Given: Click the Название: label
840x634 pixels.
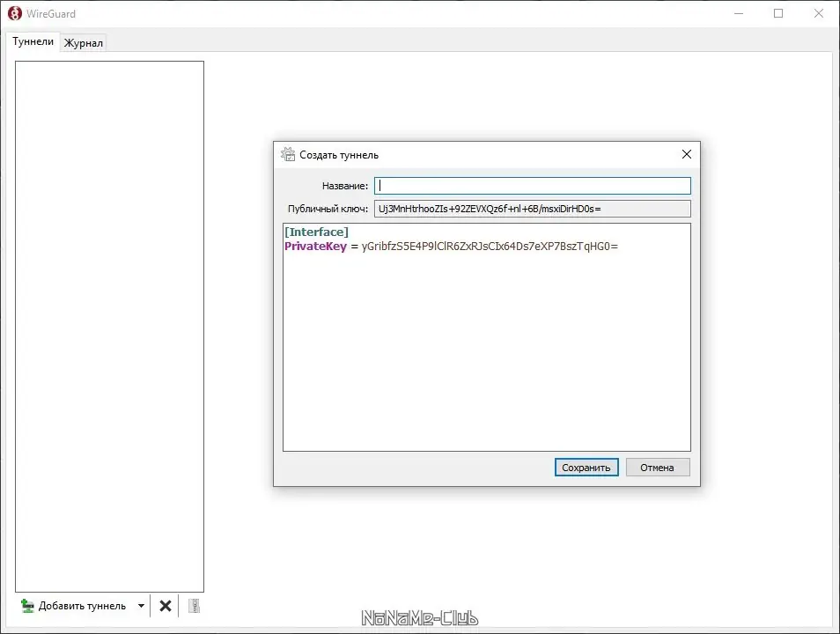Looking at the screenshot, I should tap(345, 186).
